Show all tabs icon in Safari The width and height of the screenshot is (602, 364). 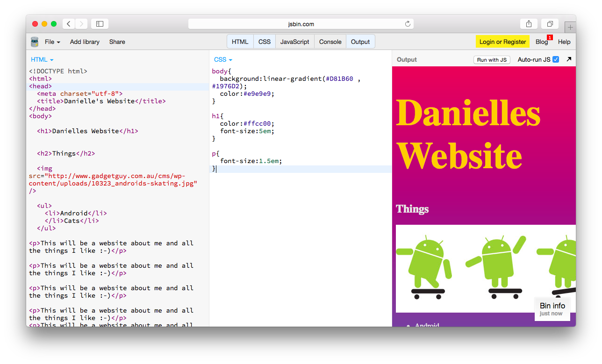pos(550,24)
